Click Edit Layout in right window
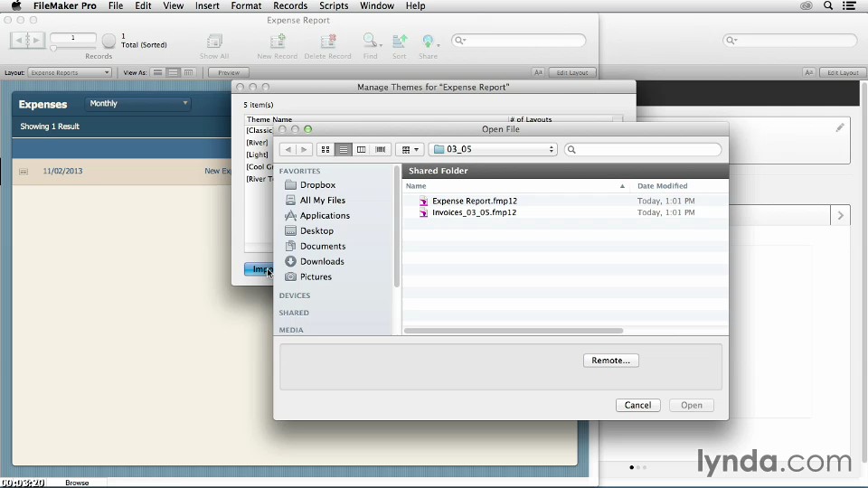 coord(843,72)
